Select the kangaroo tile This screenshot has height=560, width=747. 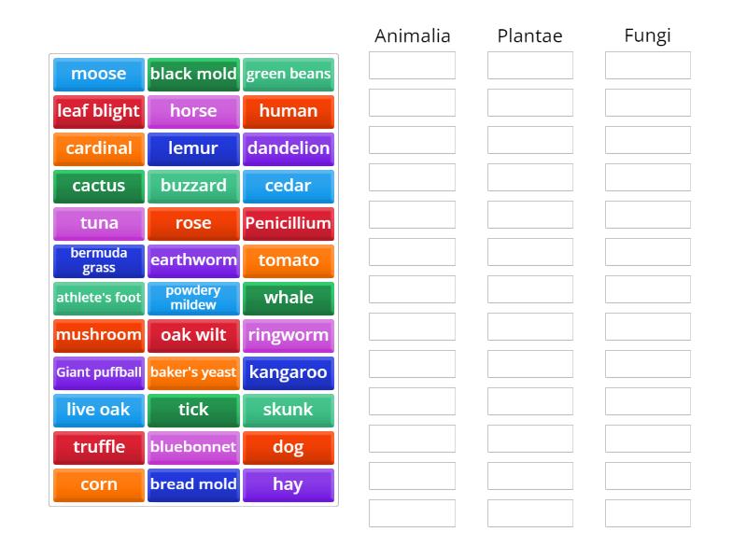click(x=289, y=372)
